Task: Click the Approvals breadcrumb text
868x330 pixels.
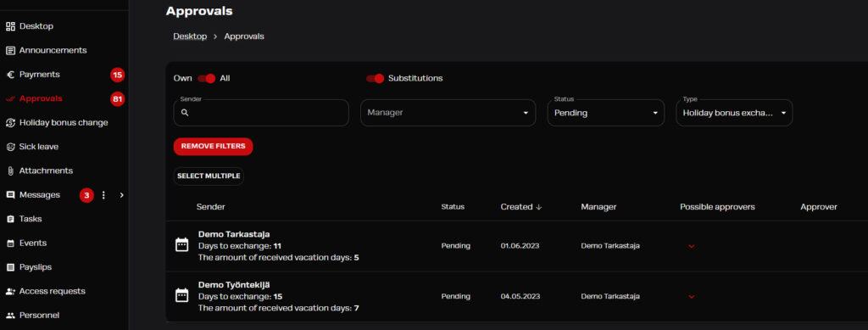Action: point(244,36)
